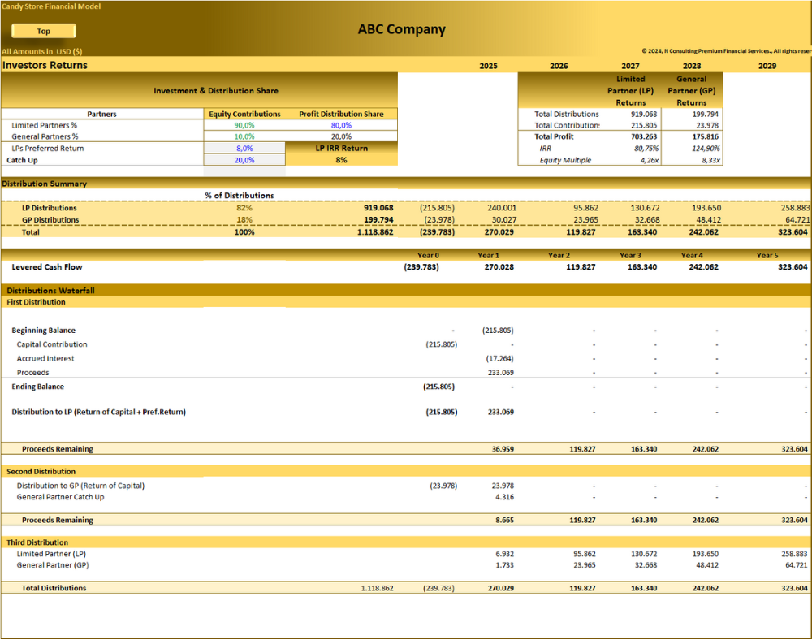Click the LP IRR Return 8% cell
The height and width of the screenshot is (644, 812).
pos(341,160)
